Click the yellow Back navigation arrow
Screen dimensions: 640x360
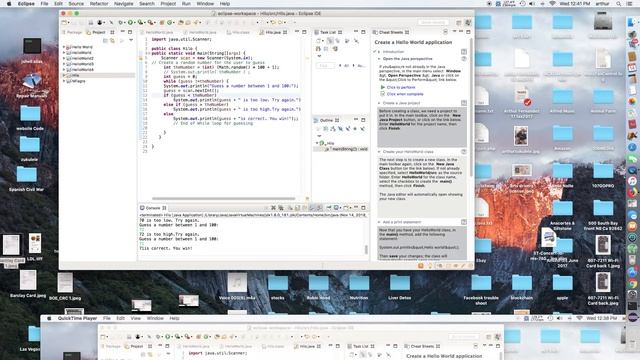[x=273, y=22]
